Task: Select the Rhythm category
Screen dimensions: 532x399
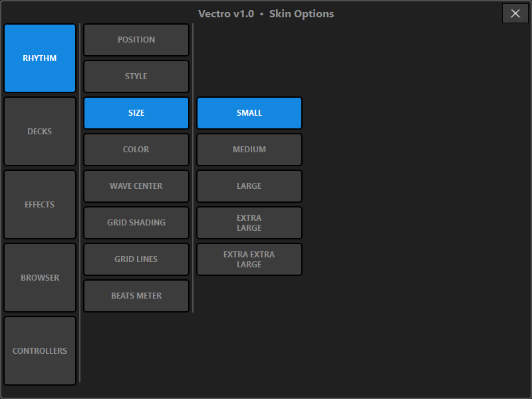Action: click(40, 58)
